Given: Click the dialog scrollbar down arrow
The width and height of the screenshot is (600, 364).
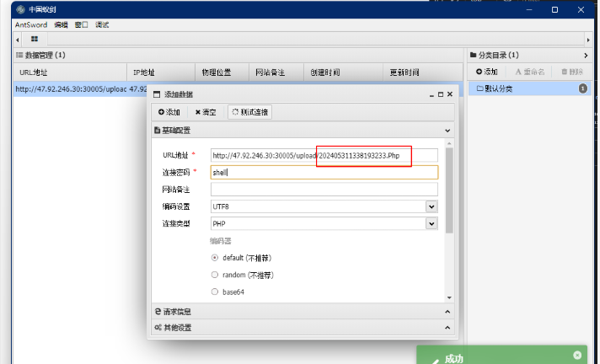Looking at the screenshot, I should tap(449, 297).
